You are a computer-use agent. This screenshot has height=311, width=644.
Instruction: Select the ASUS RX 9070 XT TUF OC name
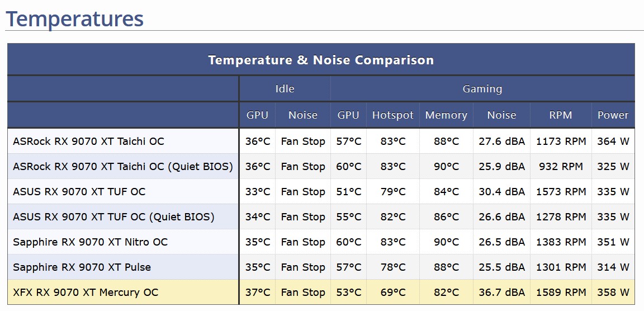pos(79,191)
